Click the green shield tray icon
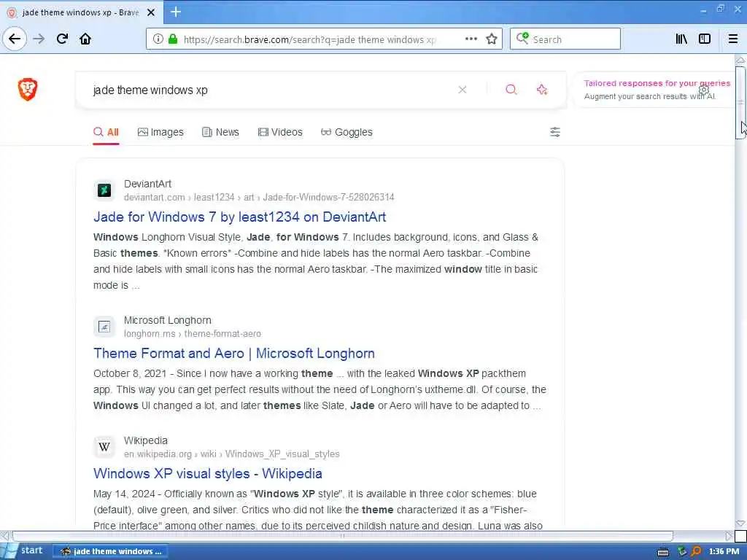 (682, 551)
